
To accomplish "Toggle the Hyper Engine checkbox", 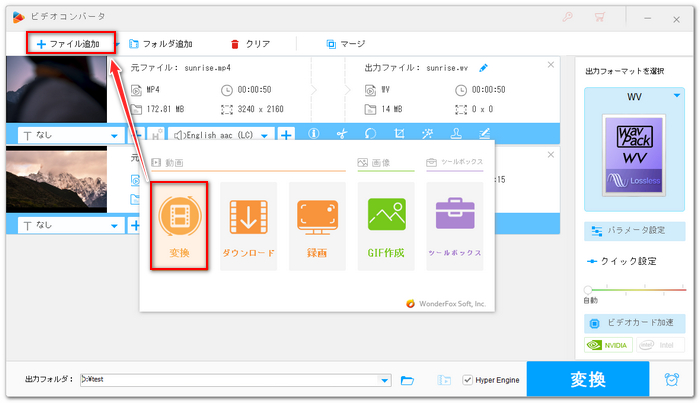I will point(467,380).
